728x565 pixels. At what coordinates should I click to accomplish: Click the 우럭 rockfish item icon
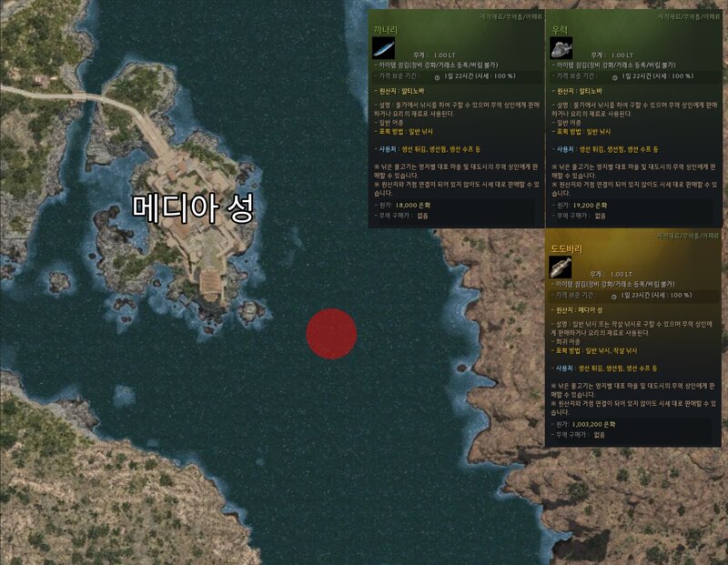(561, 48)
